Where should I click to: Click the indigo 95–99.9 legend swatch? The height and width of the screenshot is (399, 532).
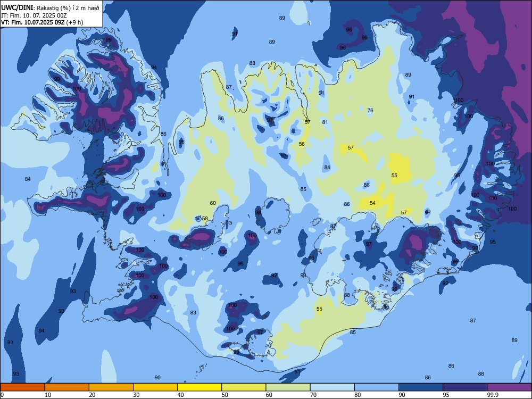tap(465, 387)
